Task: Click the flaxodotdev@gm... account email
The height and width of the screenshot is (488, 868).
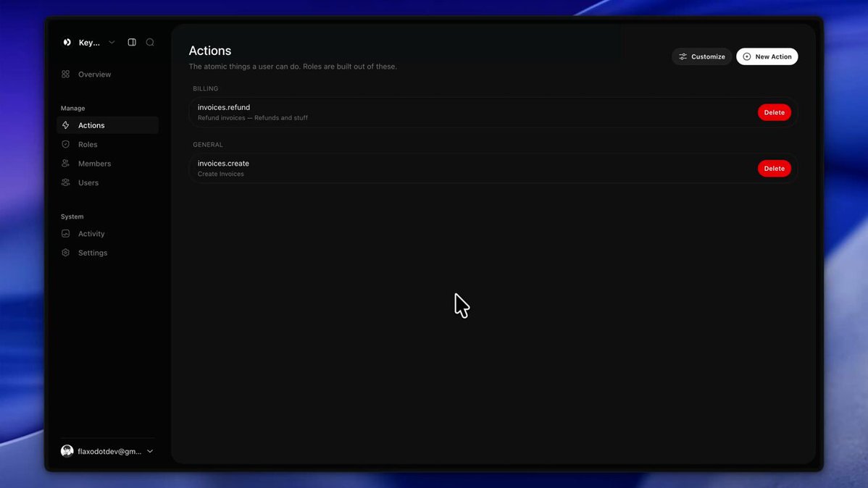Action: click(x=109, y=452)
